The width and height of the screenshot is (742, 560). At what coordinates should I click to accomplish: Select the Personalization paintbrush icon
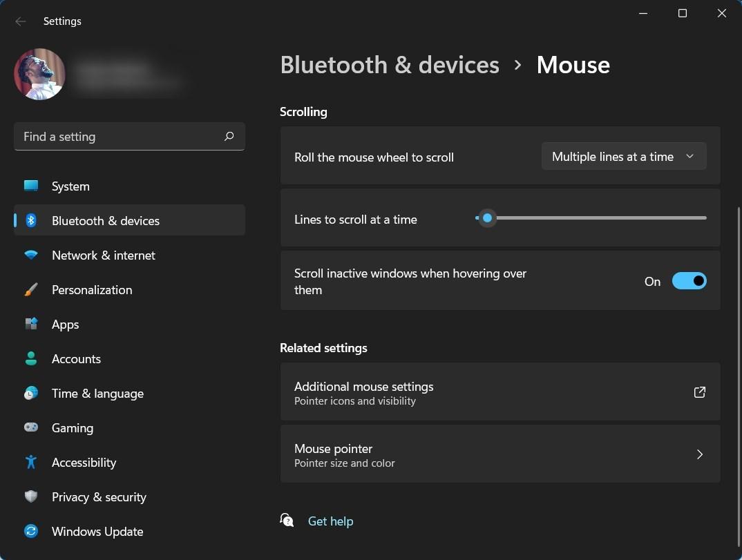[31, 290]
